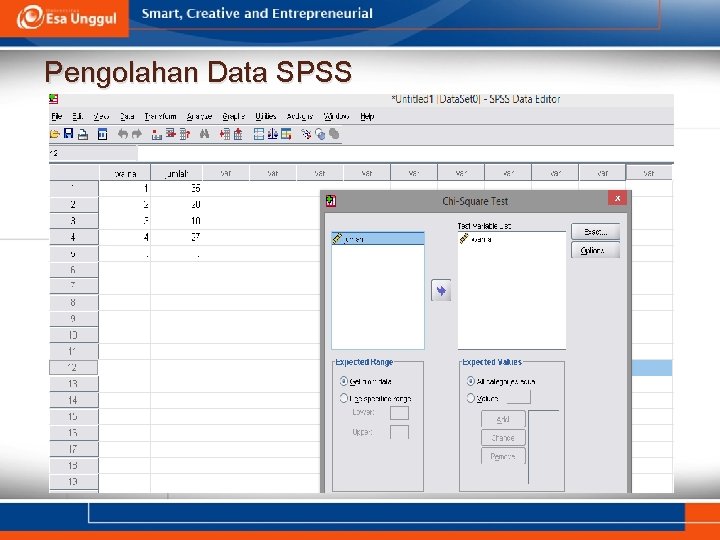Viewport: 720px width, 540px height.
Task: Select row header 8
Action: pos(73,303)
